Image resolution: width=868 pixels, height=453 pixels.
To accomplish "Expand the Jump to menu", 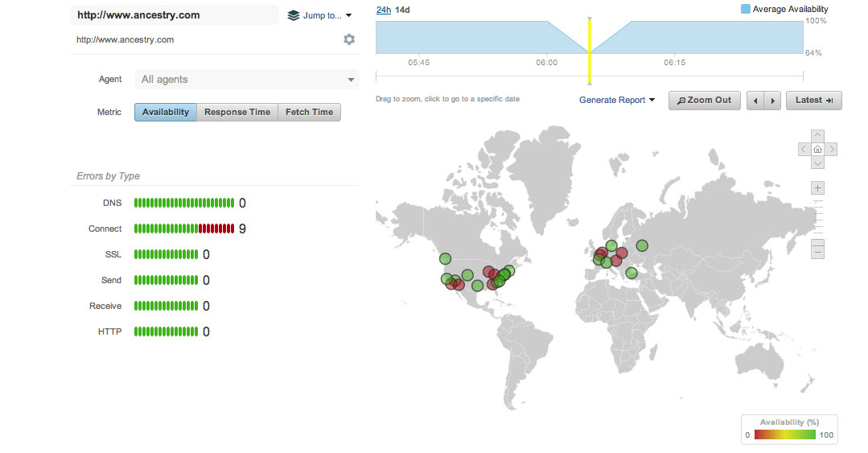I will pyautogui.click(x=320, y=15).
